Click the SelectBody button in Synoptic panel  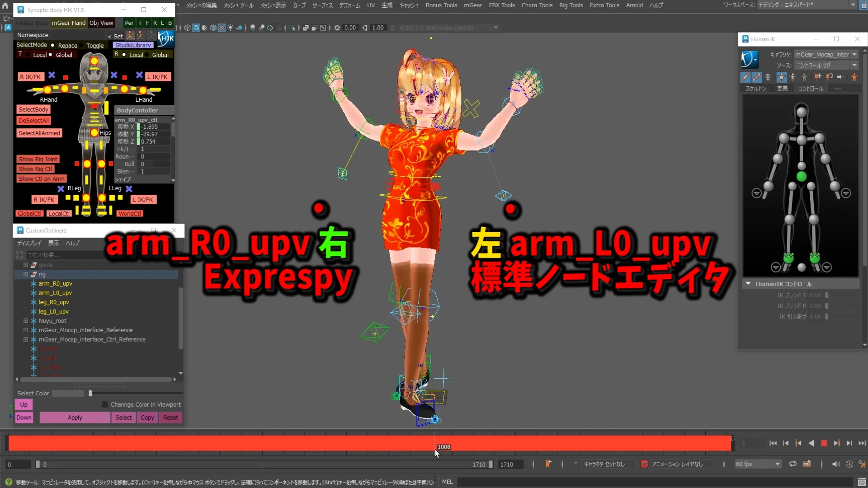(x=33, y=109)
